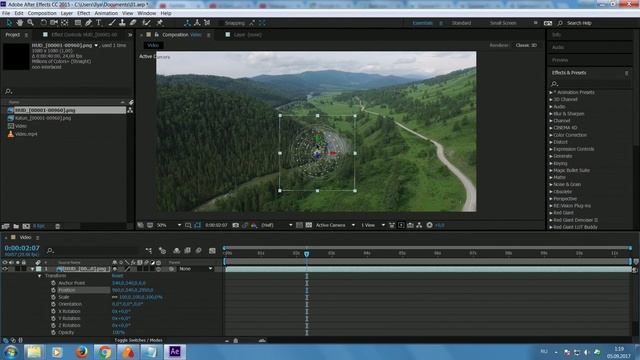Open the Effect menu
640x360 pixels.
(x=83, y=13)
